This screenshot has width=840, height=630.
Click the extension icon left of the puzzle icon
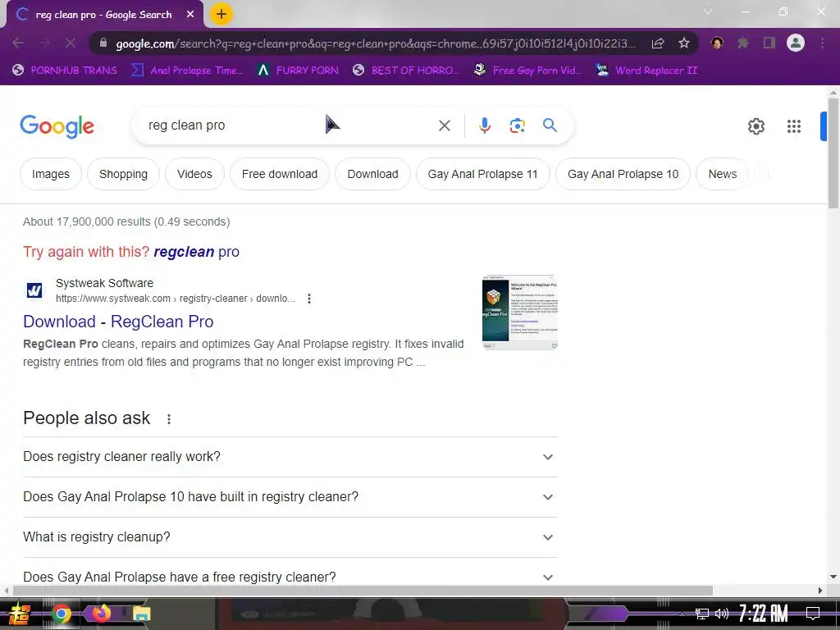coord(717,43)
